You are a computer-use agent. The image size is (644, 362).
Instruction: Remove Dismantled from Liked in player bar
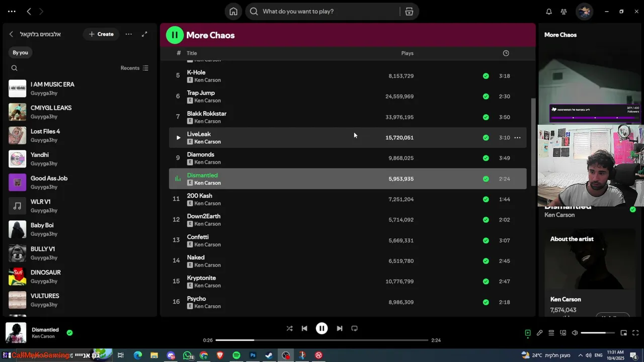(x=69, y=333)
